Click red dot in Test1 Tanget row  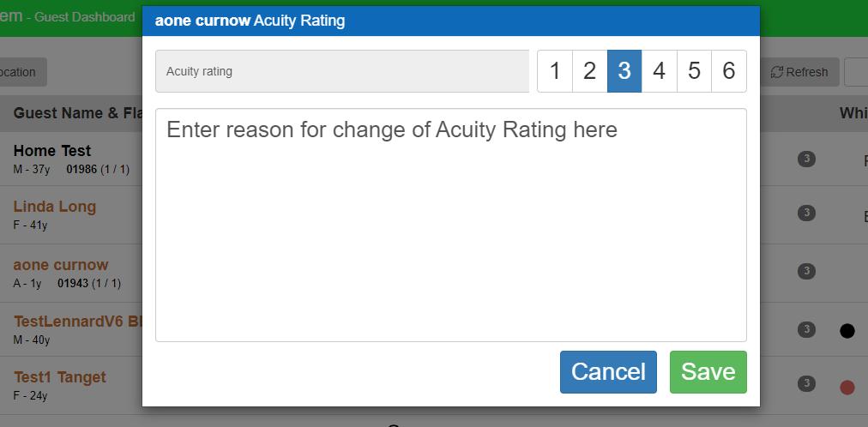click(847, 388)
